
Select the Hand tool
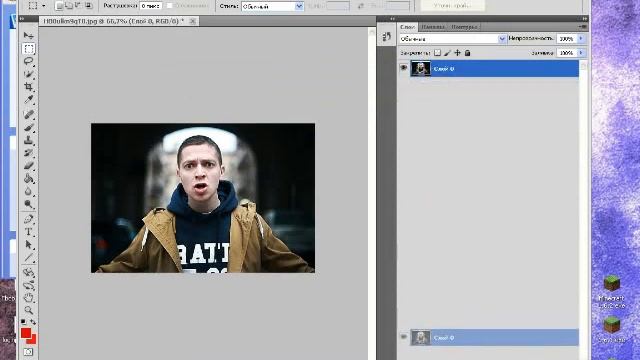tap(28, 298)
